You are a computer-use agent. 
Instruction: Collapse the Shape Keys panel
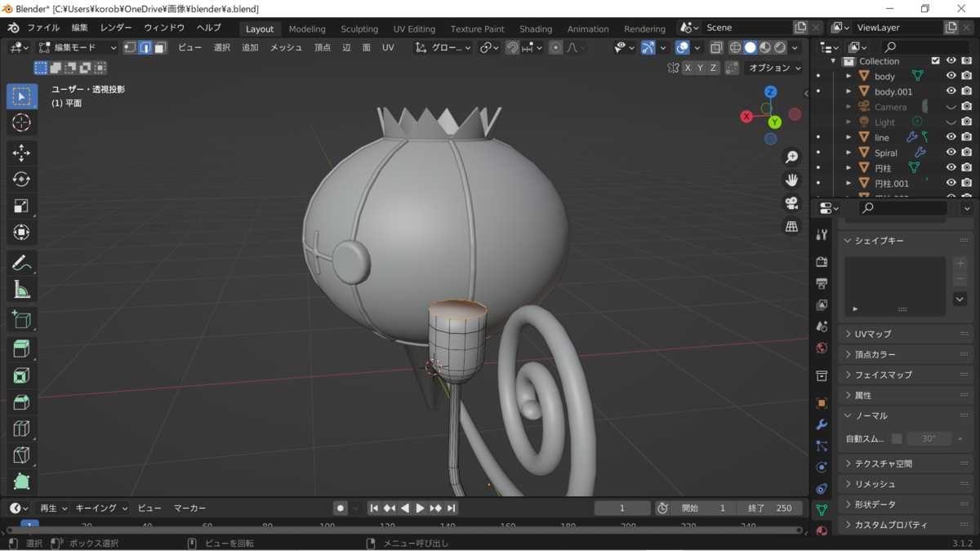pyautogui.click(x=906, y=241)
